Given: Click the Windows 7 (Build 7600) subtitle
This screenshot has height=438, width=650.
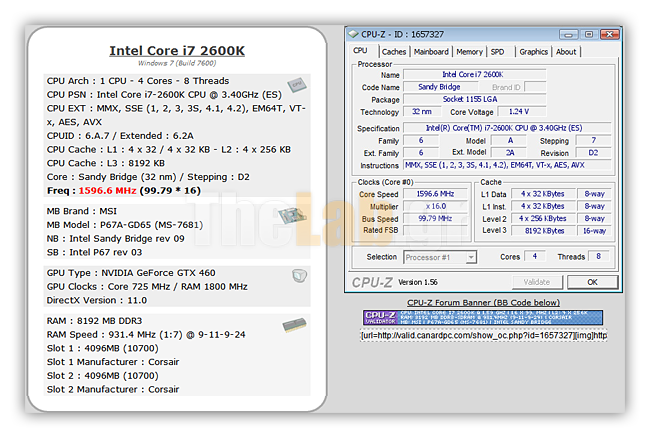Looking at the screenshot, I should (x=177, y=63).
